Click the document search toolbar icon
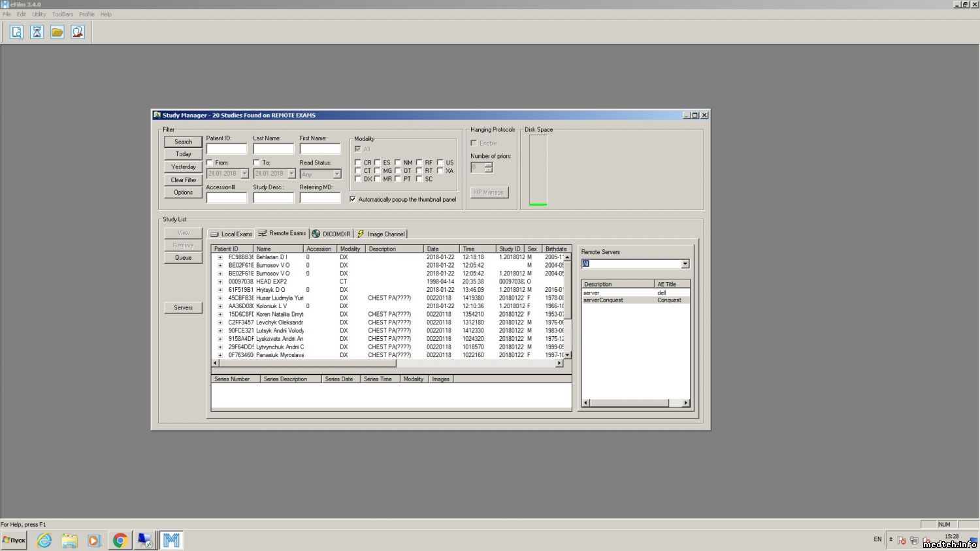The width and height of the screenshot is (980, 551). coord(16,32)
